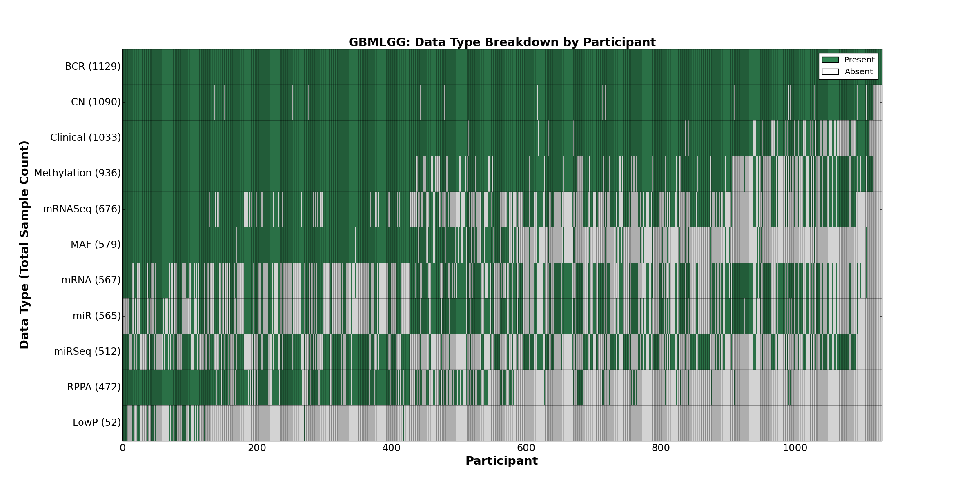Click the MAF (579) row label
Image resolution: width=980 pixels, height=490 pixels.
[x=96, y=245]
